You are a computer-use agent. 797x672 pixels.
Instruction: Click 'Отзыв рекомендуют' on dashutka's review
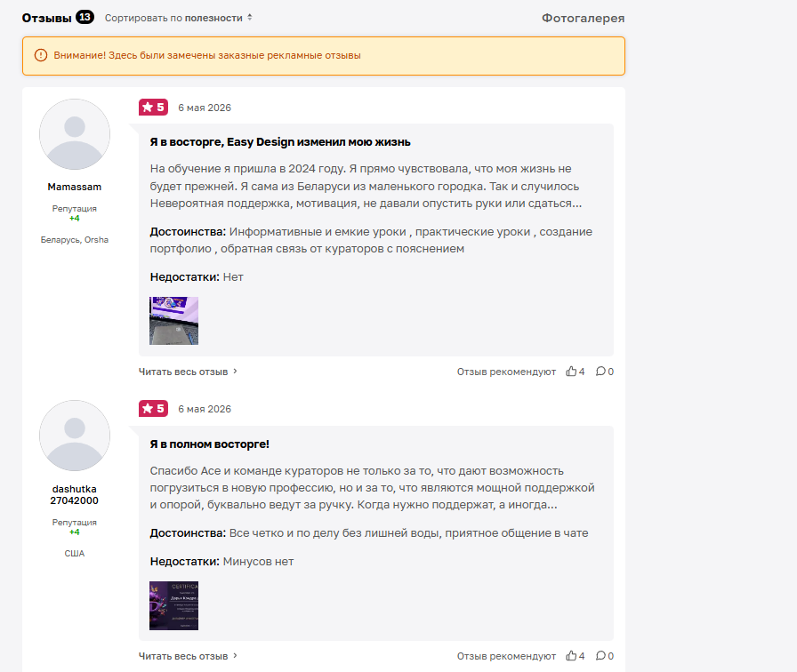tap(506, 656)
